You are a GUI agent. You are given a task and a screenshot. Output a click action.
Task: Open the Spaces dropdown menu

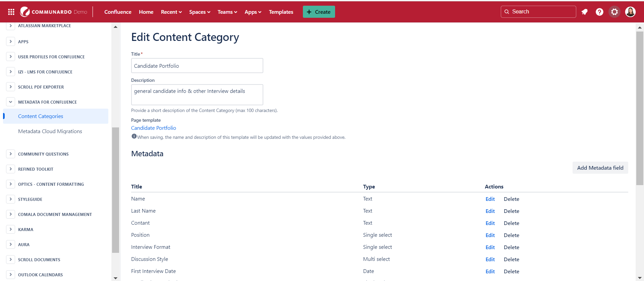click(200, 12)
